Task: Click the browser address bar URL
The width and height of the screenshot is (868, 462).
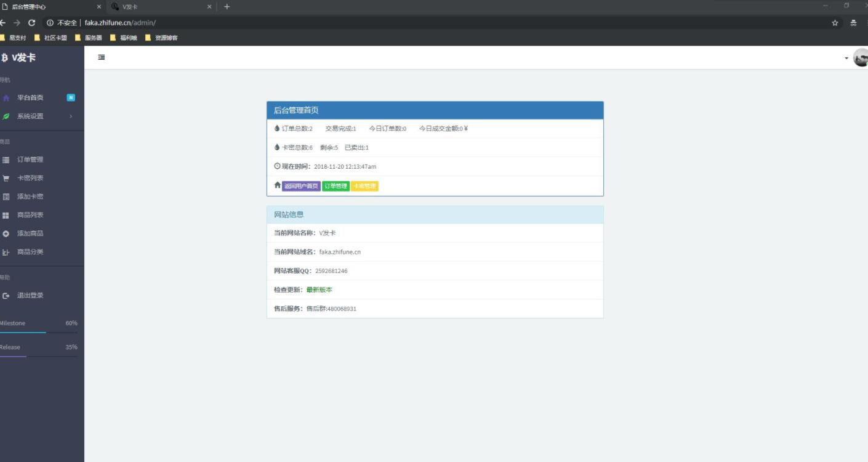Action: [120, 23]
